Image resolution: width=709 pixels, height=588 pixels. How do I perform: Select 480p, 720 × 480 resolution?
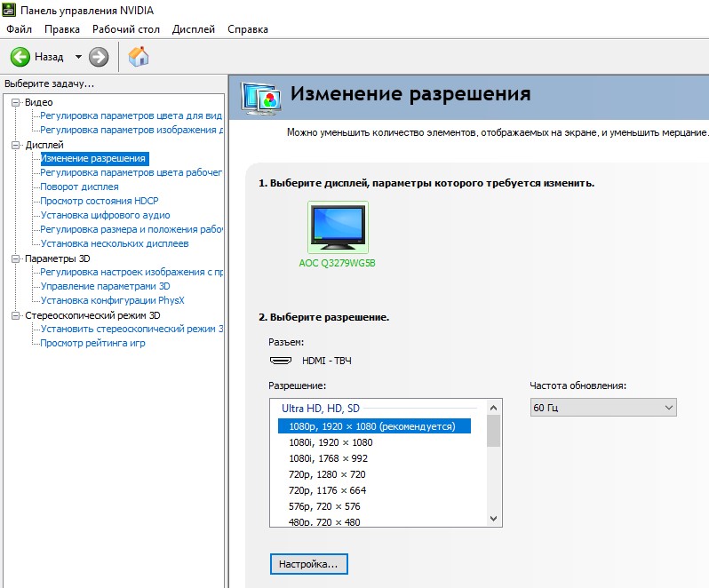[x=324, y=522]
